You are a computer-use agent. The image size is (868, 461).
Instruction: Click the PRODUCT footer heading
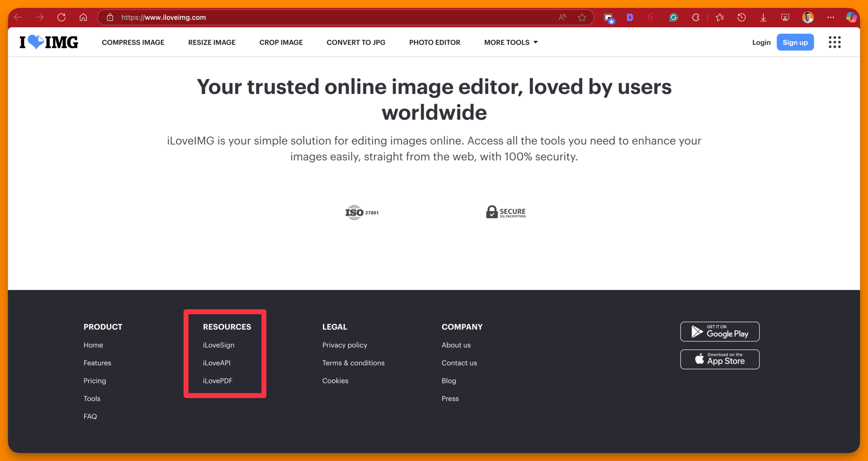click(103, 327)
